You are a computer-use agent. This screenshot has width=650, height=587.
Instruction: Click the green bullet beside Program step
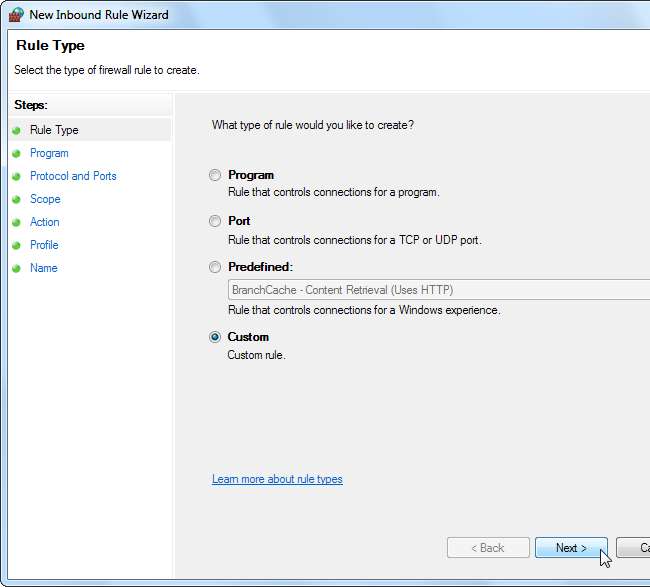16,154
